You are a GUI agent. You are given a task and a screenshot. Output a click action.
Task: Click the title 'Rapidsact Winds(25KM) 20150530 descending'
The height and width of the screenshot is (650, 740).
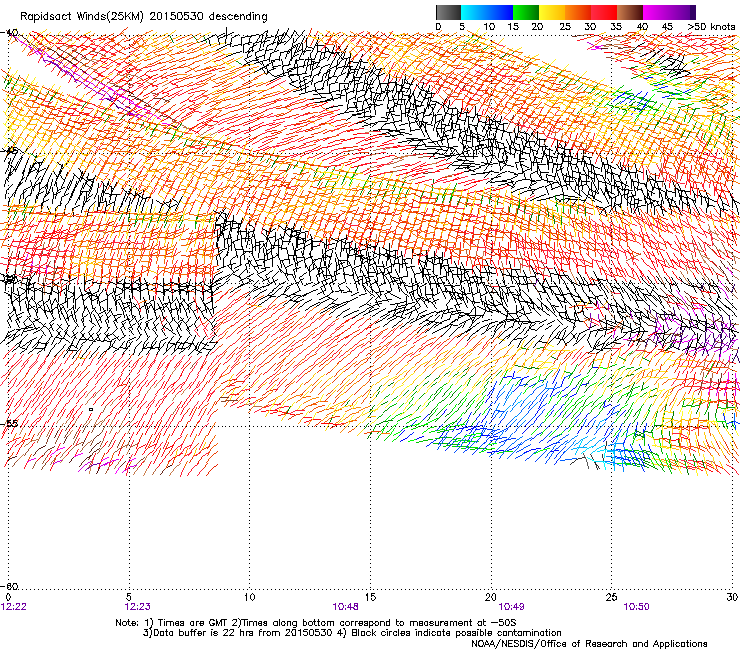pyautogui.click(x=143, y=17)
